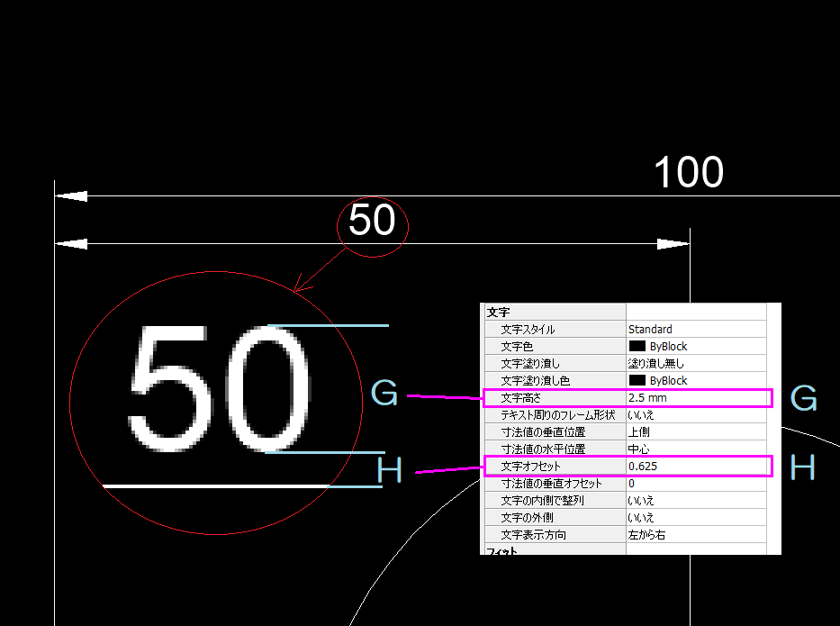Click the 文字塗り潰し色 ByBlock color swatch

click(x=637, y=380)
